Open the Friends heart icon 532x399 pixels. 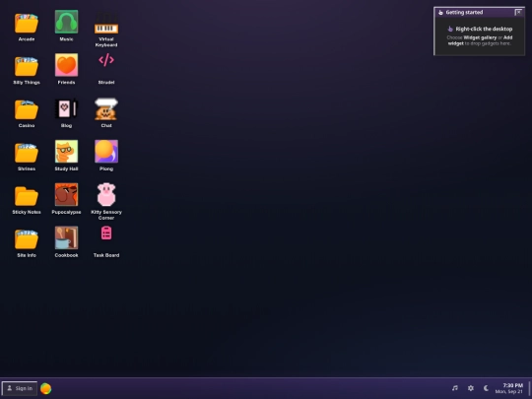point(67,65)
